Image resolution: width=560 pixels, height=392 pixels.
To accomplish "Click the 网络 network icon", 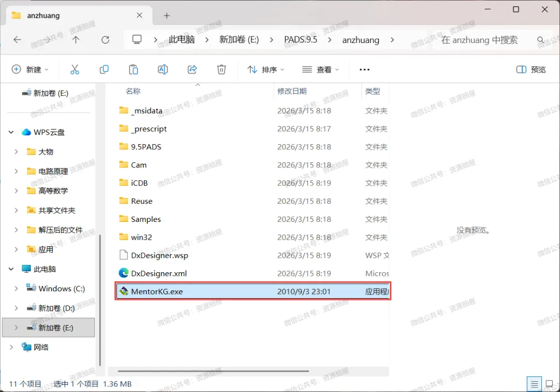I will (26, 347).
